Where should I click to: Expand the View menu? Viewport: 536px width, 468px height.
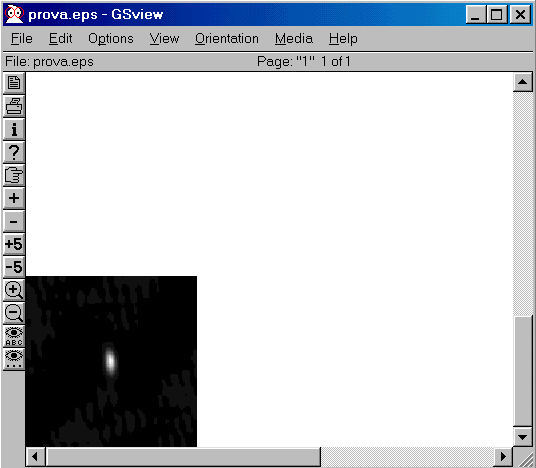pyautogui.click(x=164, y=39)
